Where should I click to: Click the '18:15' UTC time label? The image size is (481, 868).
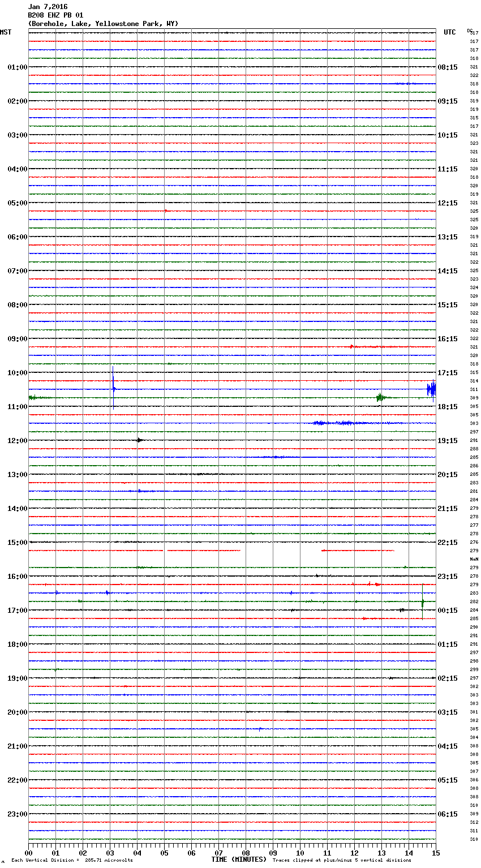tap(448, 407)
